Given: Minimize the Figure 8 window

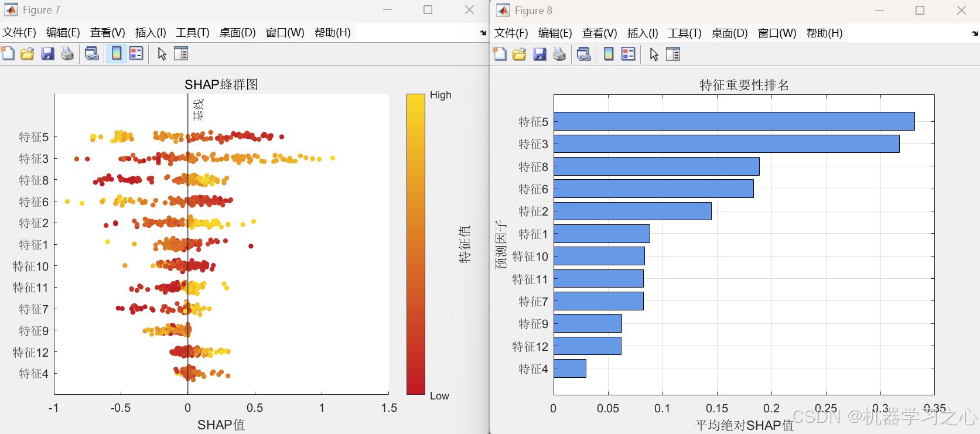Looking at the screenshot, I should pyautogui.click(x=879, y=11).
